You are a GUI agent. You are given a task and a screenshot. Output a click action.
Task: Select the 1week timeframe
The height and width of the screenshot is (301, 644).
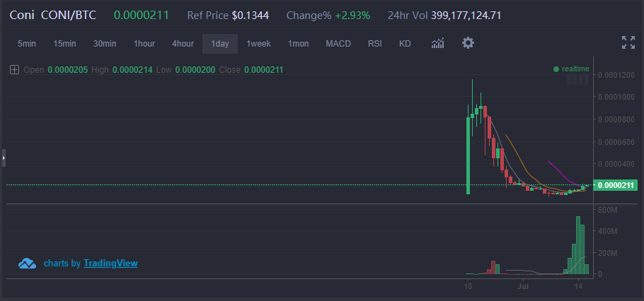258,44
